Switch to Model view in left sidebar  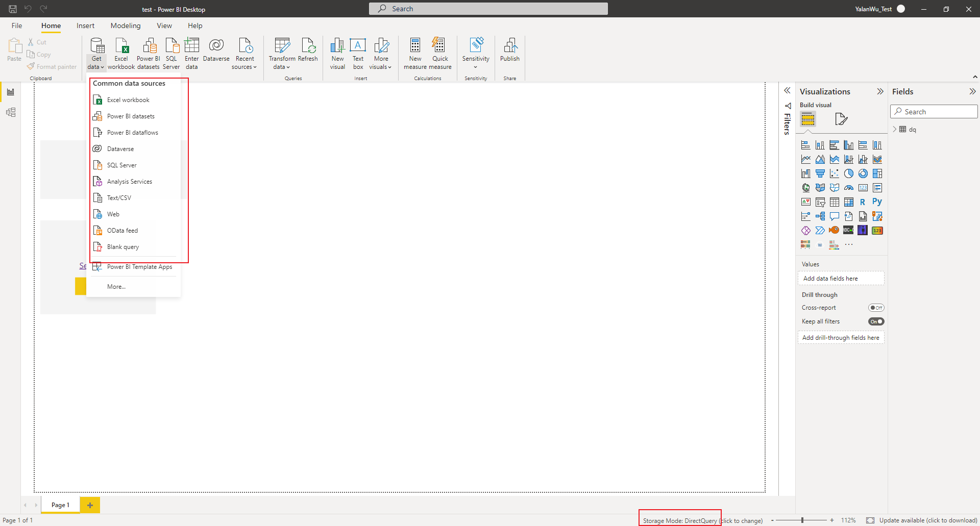[x=11, y=112]
